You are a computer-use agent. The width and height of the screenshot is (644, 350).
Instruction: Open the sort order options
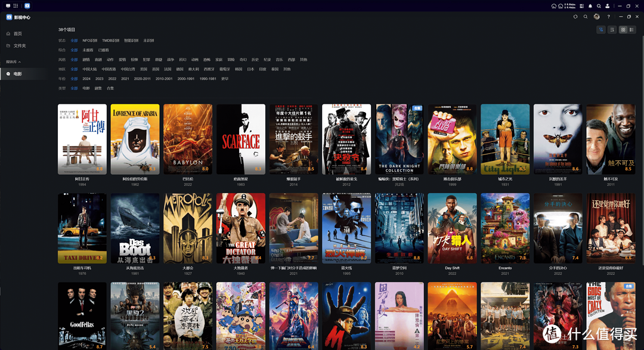click(612, 30)
